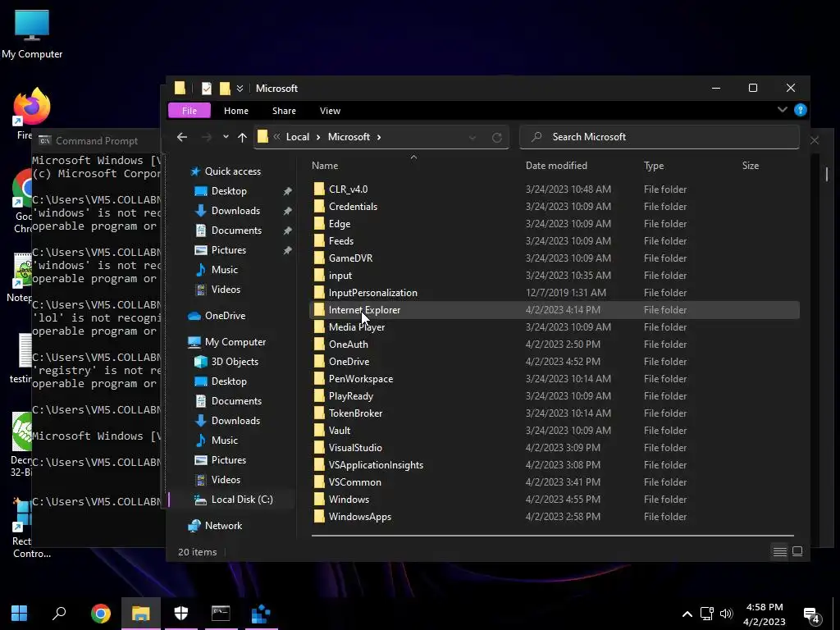Click in Search Microsoft field
This screenshot has width=840, height=630.
tap(660, 137)
